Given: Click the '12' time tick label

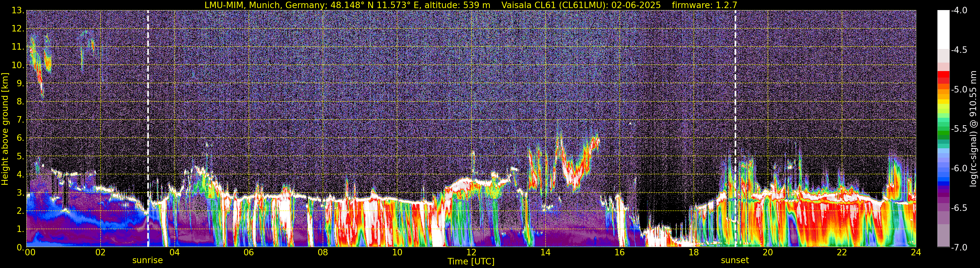Looking at the screenshot, I should [x=471, y=252].
